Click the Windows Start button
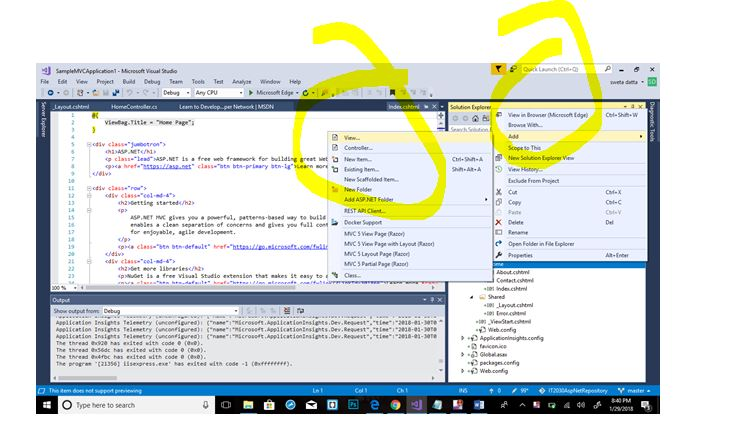Image resolution: width=733 pixels, height=433 pixels. pyautogui.click(x=47, y=405)
